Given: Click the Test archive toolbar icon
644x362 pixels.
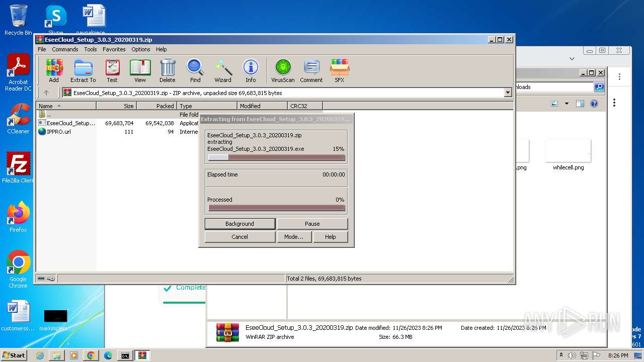Looking at the screenshot, I should coord(112,70).
